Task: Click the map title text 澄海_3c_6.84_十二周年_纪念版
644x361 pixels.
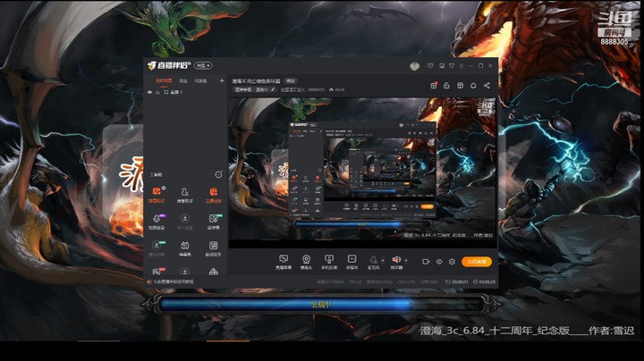Action: [495, 331]
